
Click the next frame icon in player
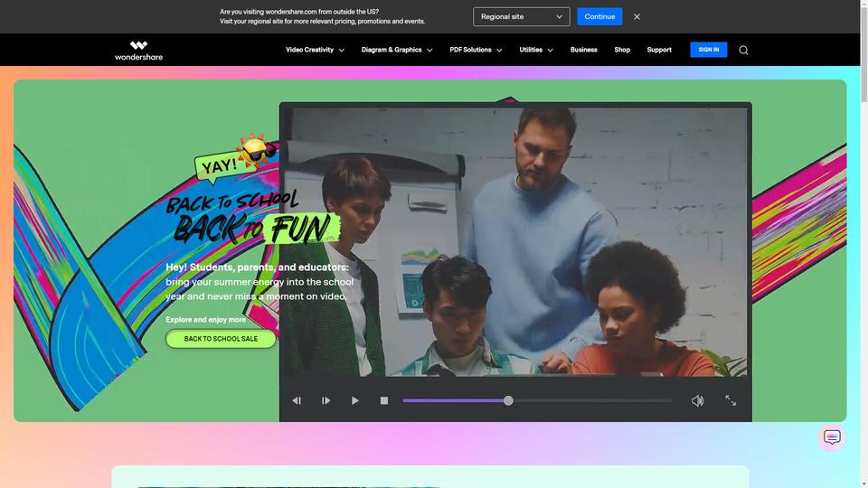tap(326, 400)
